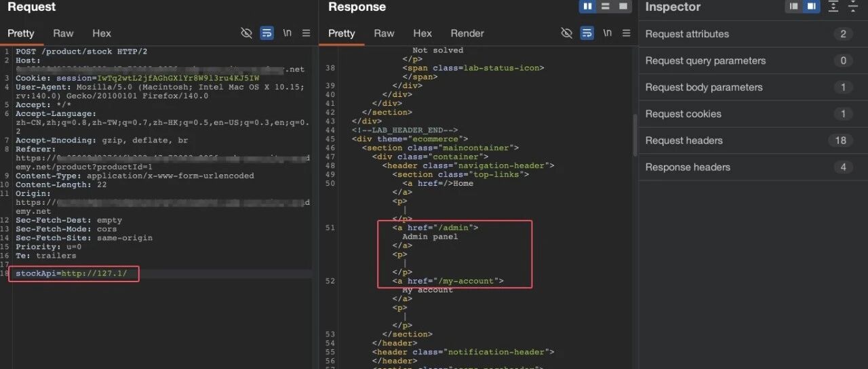
Task: Collapse all Inspector sections icon
Action: [x=853, y=7]
